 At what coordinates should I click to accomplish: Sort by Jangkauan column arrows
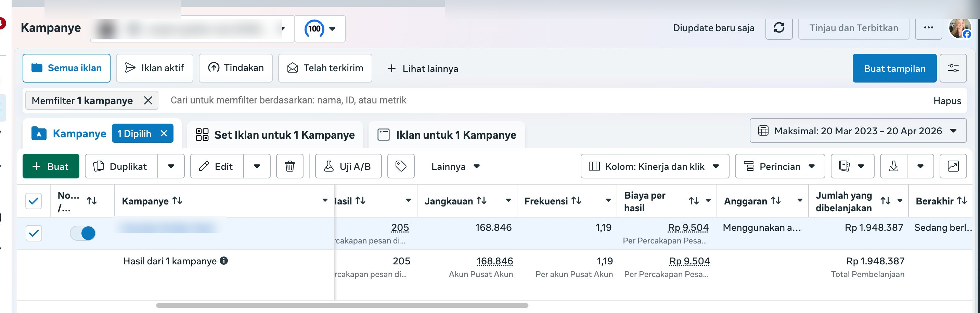click(482, 200)
